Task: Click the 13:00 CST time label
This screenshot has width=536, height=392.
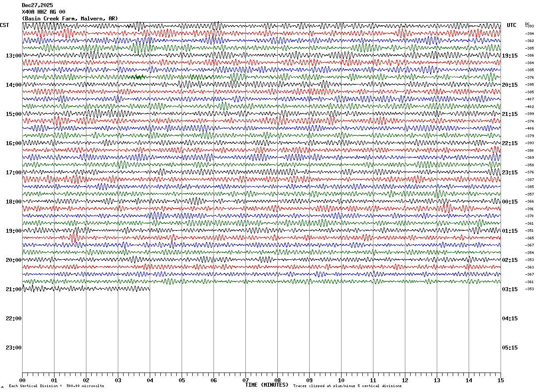Action: (x=14, y=55)
